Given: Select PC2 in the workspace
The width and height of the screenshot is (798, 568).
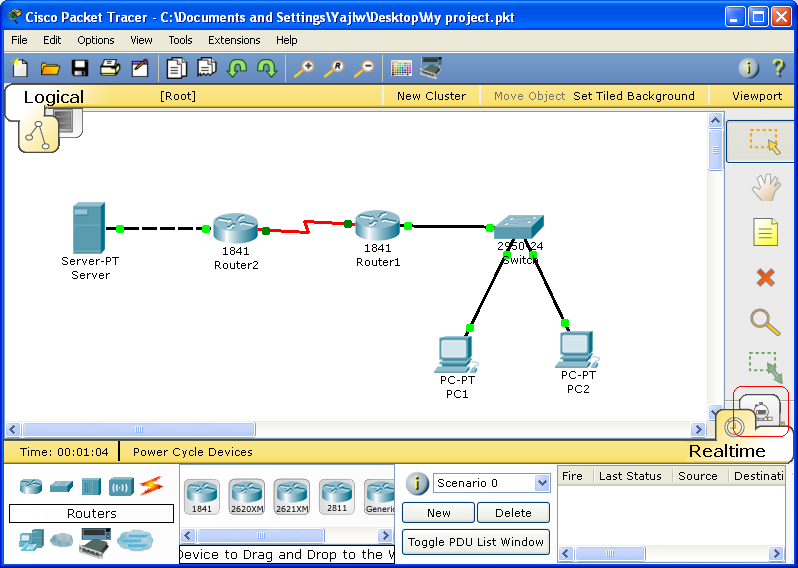Looking at the screenshot, I should [577, 350].
